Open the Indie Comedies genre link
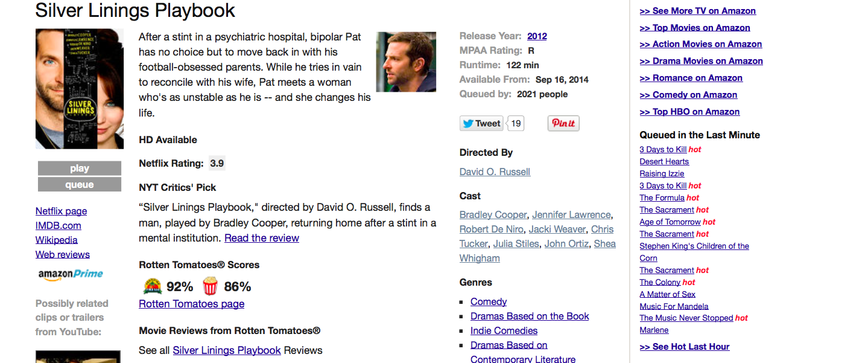 504,330
